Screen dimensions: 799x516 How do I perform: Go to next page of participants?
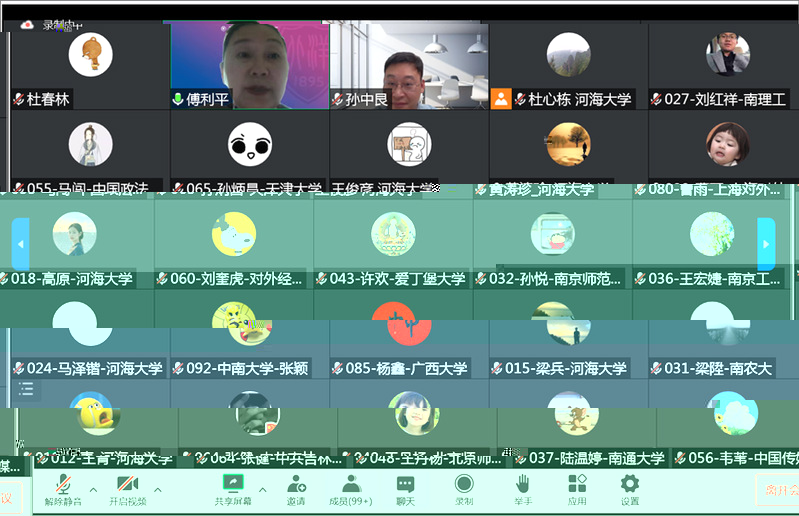766,243
